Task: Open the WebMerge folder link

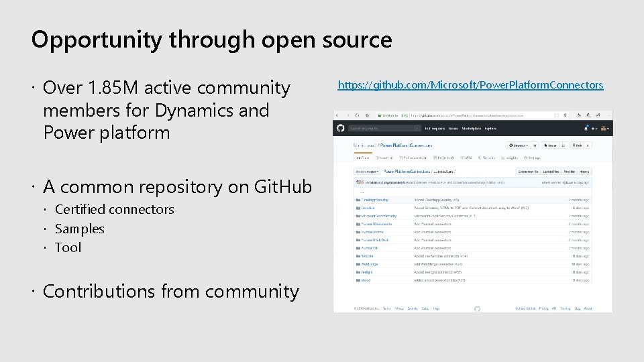Action: coord(370,264)
